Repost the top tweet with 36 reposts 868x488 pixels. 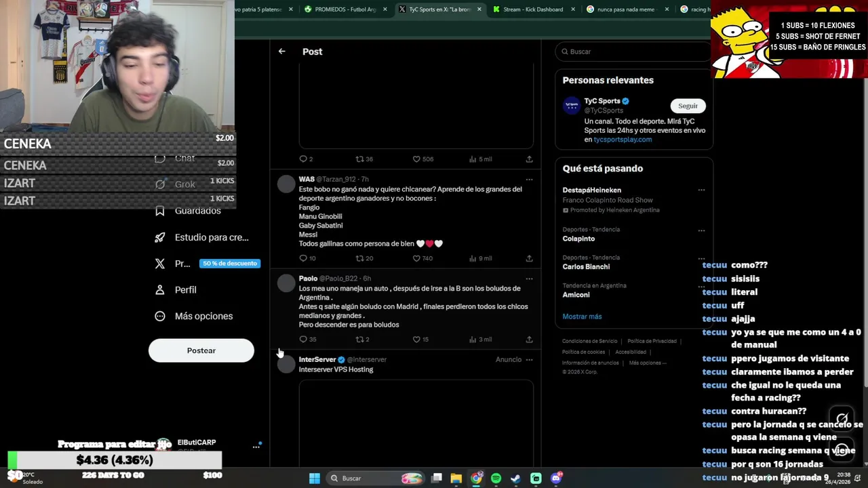click(x=364, y=159)
